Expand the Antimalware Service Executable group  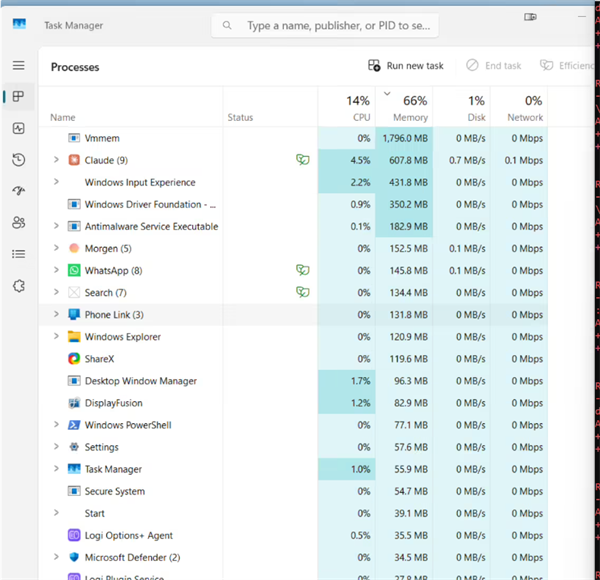click(x=56, y=226)
